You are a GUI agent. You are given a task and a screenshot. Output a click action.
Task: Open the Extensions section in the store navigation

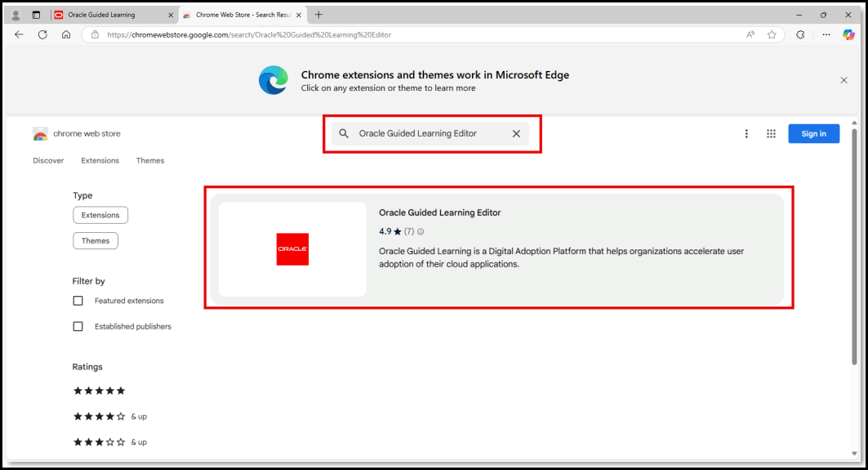100,160
